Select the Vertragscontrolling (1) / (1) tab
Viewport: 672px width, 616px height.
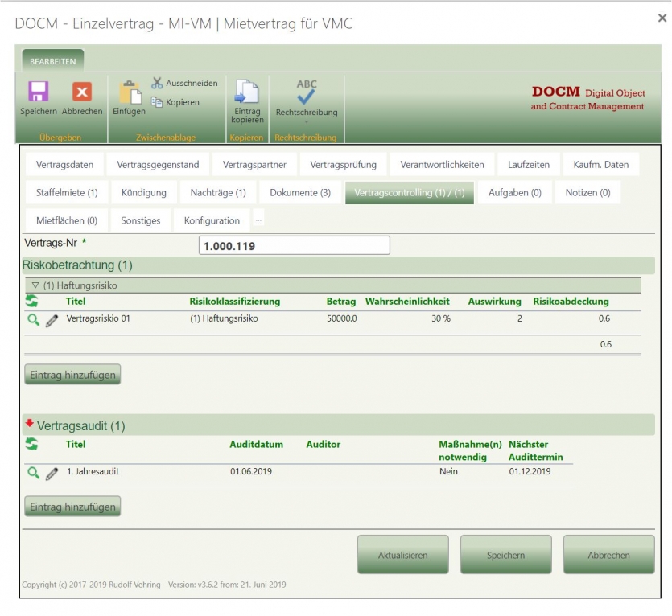click(x=410, y=192)
